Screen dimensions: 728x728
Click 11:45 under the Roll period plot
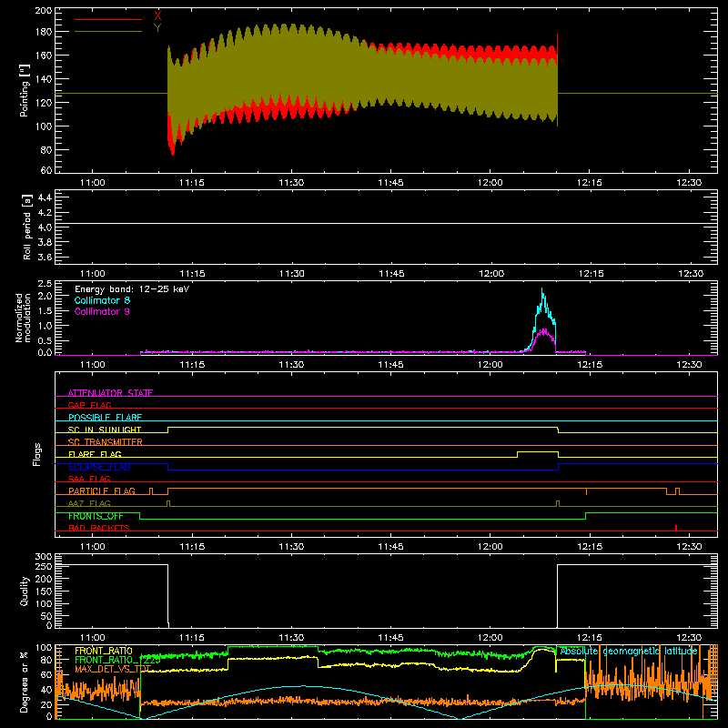391,274
